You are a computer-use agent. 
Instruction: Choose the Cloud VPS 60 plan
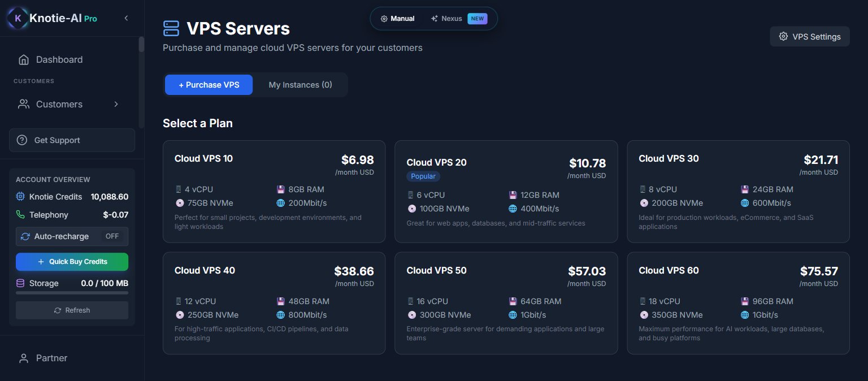(738, 303)
